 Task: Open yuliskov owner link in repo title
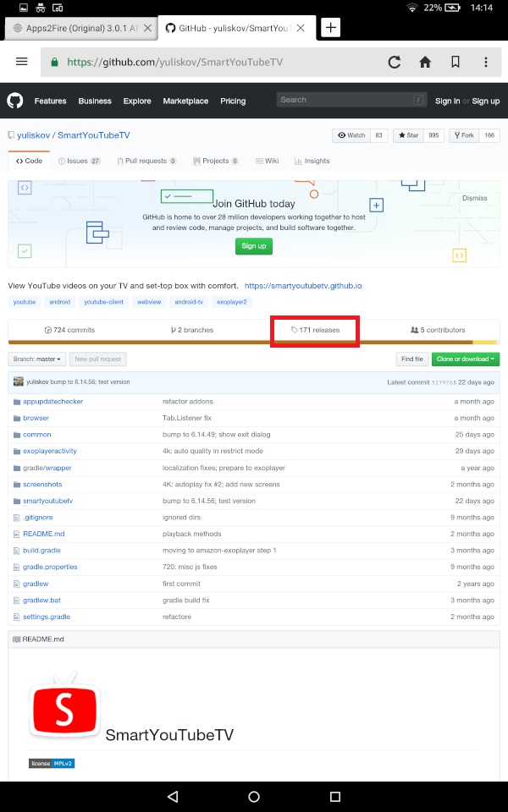(x=33, y=135)
